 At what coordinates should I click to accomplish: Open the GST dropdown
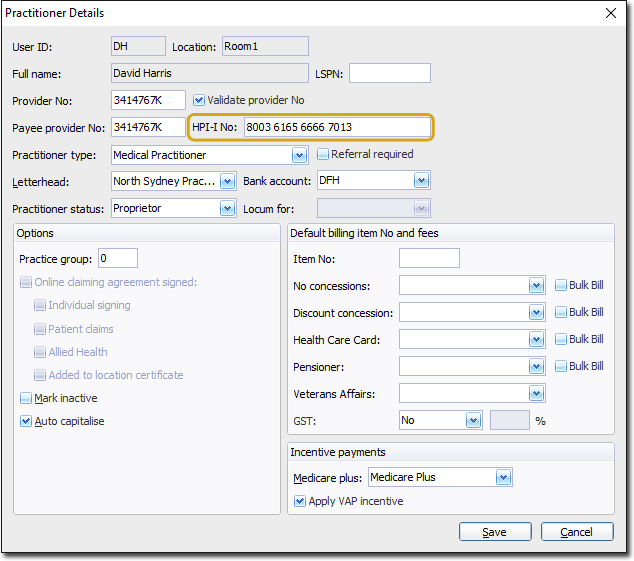473,421
